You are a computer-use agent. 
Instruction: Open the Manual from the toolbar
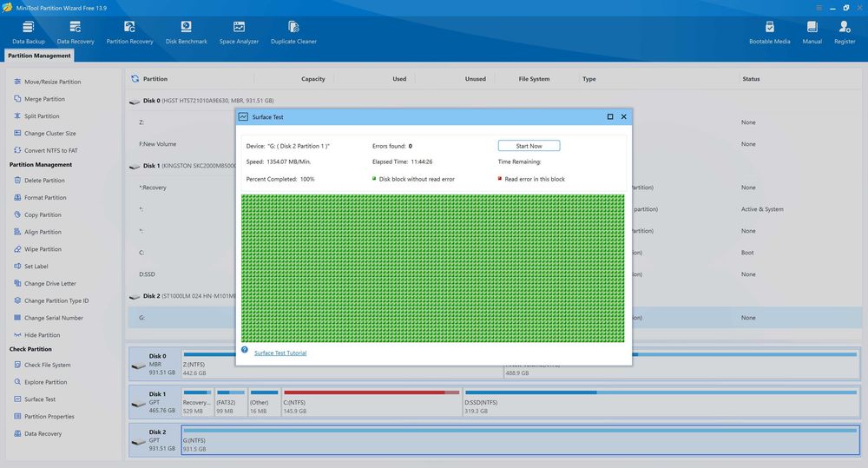click(812, 33)
